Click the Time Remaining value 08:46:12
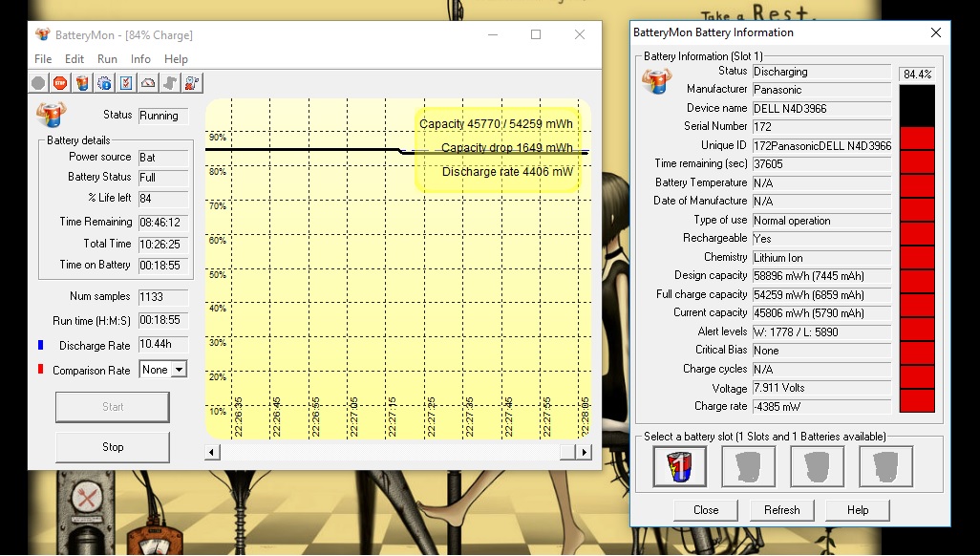The image size is (980, 556). tap(163, 223)
